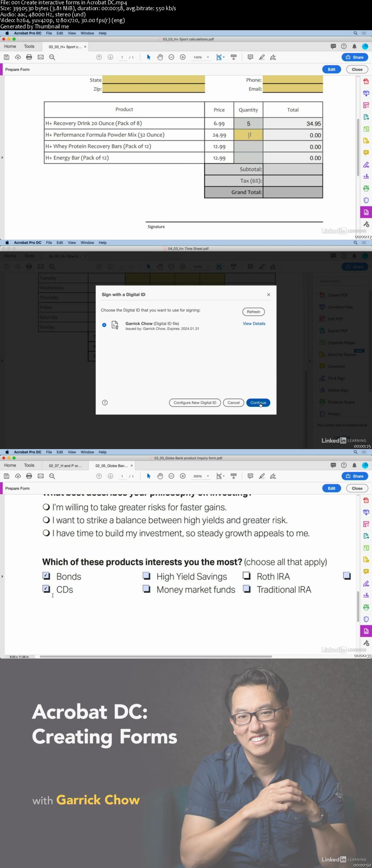Click Quantity field for Whey Protein Recovery Bars

248,147
